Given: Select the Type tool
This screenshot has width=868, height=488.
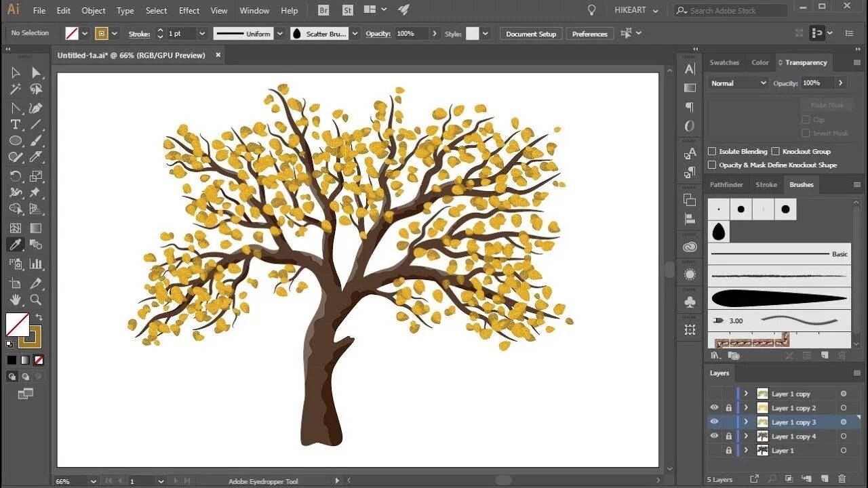Looking at the screenshot, I should [15, 124].
